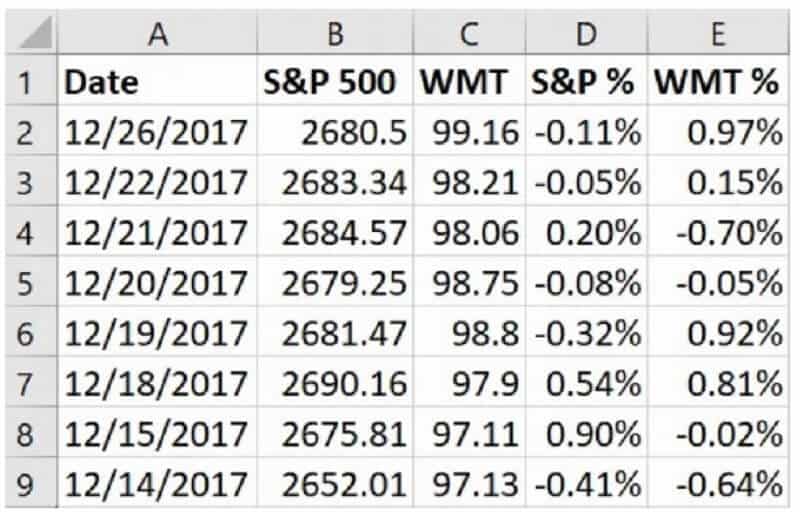800x512 pixels.
Task: Select column C header
Action: [469, 33]
